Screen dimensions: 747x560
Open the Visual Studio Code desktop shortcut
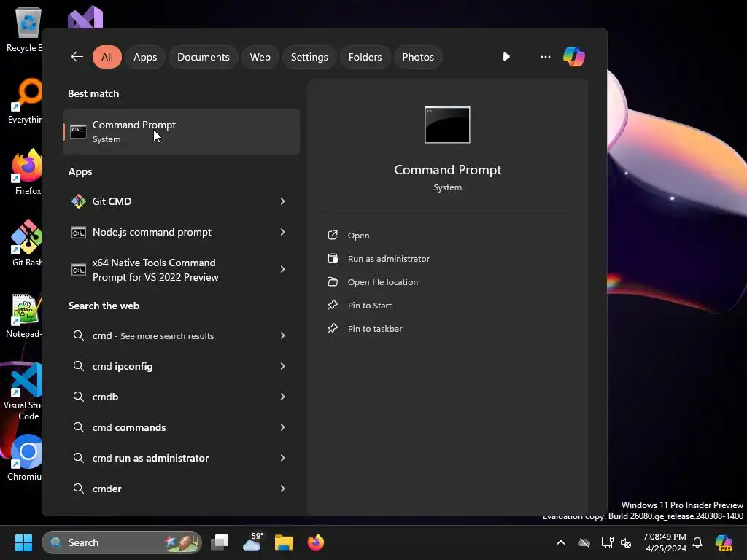pos(24,392)
